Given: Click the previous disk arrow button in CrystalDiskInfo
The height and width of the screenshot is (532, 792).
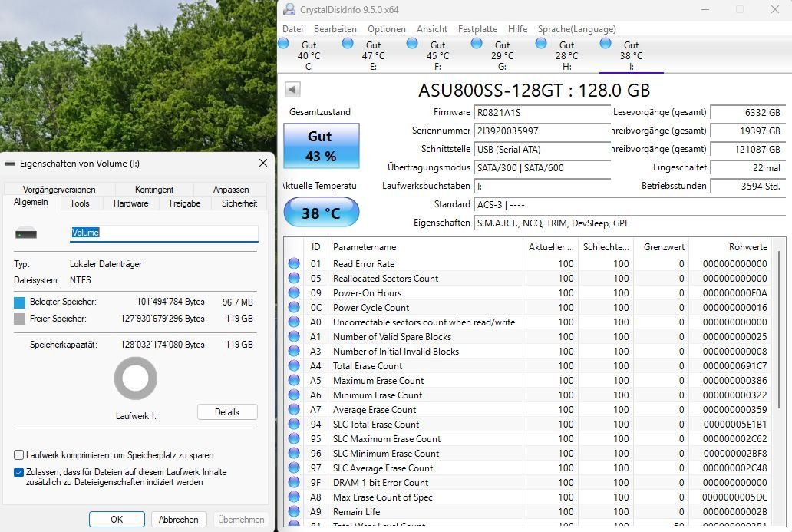Looking at the screenshot, I should [x=292, y=89].
